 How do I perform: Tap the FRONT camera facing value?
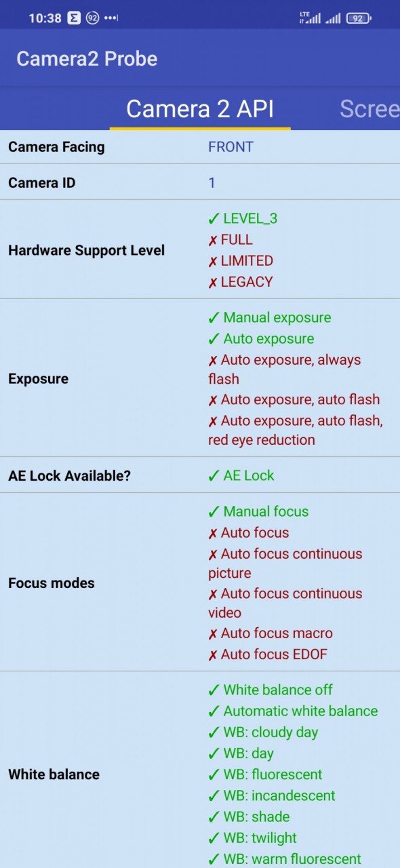coord(231,146)
